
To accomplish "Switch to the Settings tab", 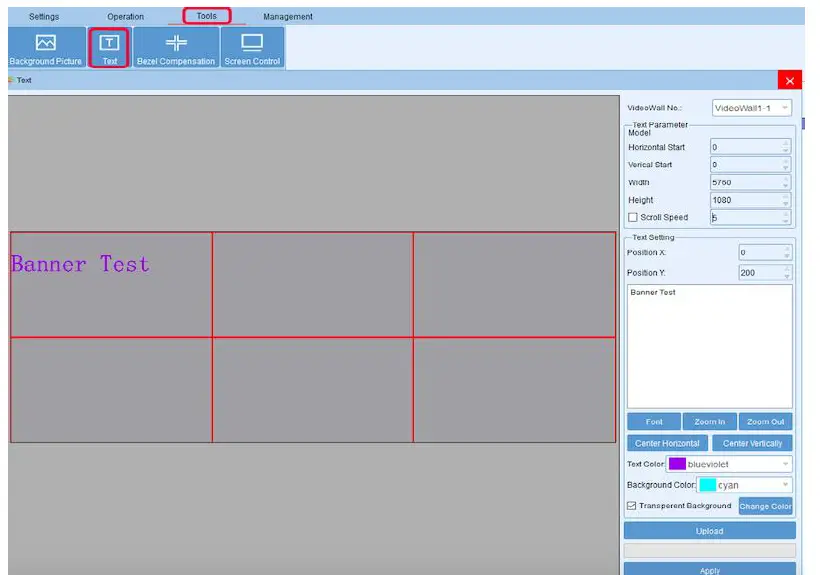I will [x=44, y=17].
